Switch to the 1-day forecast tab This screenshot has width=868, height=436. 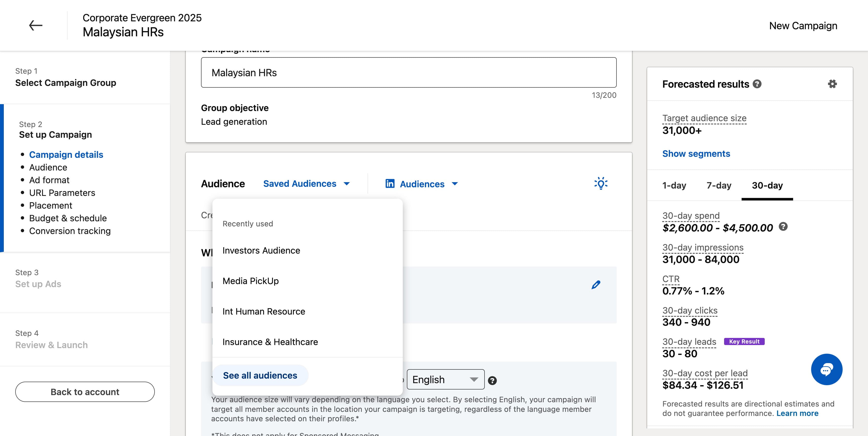point(674,185)
